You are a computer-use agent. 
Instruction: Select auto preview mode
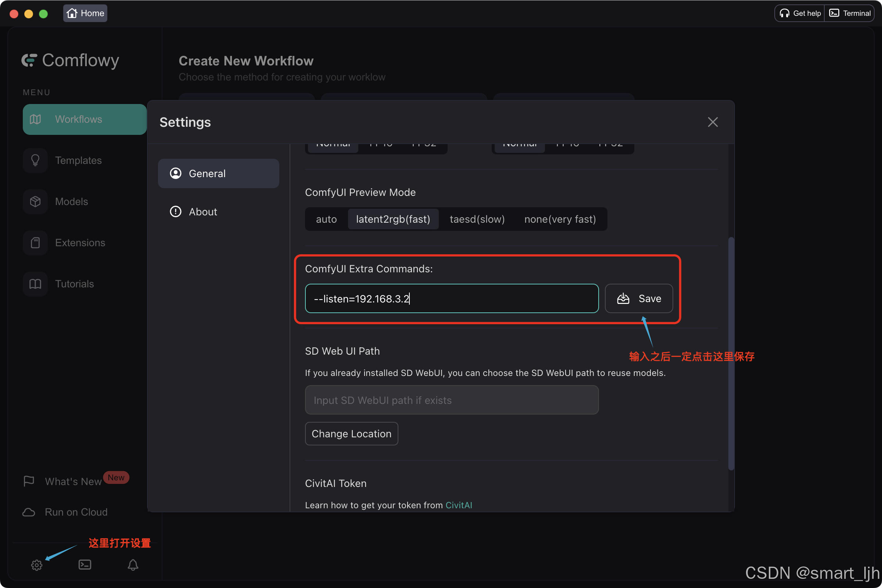click(x=326, y=219)
